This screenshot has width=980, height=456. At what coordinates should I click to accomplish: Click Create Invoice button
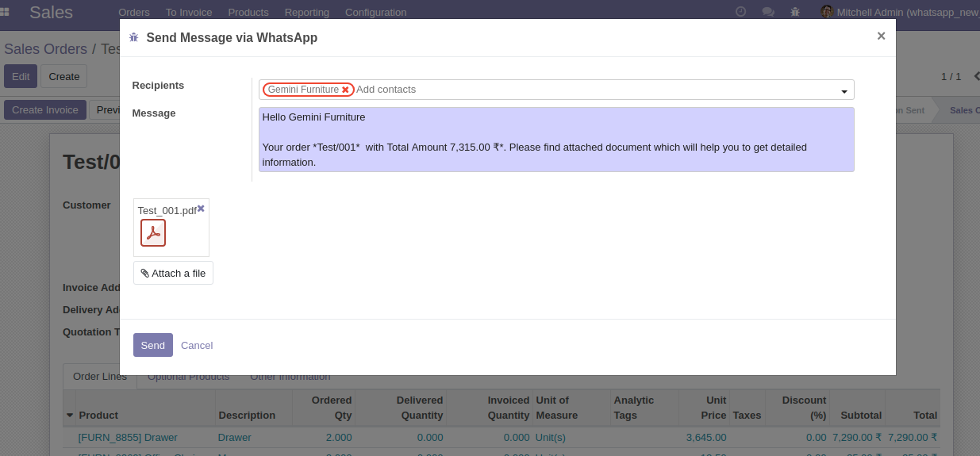pyautogui.click(x=45, y=109)
